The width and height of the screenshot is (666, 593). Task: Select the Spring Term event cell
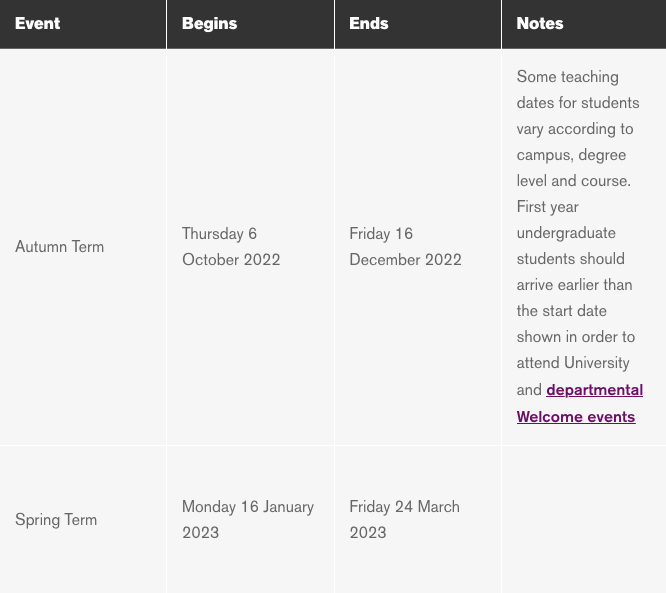(56, 520)
